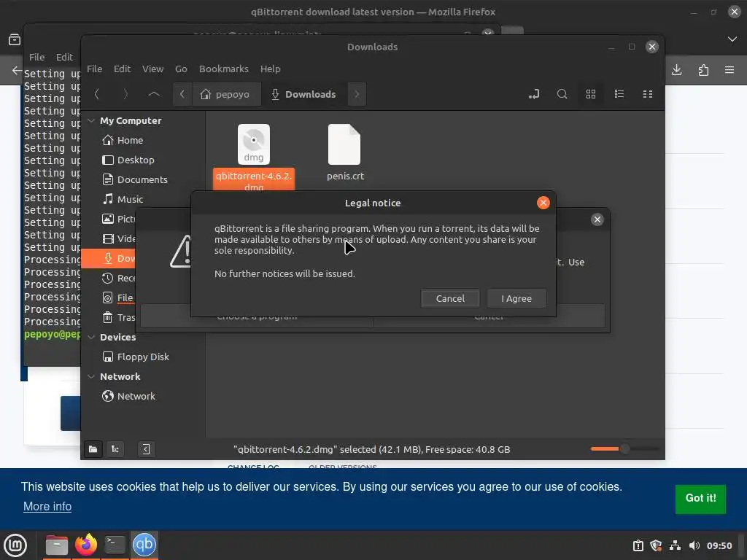Open Firefox extensions icon
Image resolution: width=747 pixels, height=560 pixels.
click(x=703, y=70)
